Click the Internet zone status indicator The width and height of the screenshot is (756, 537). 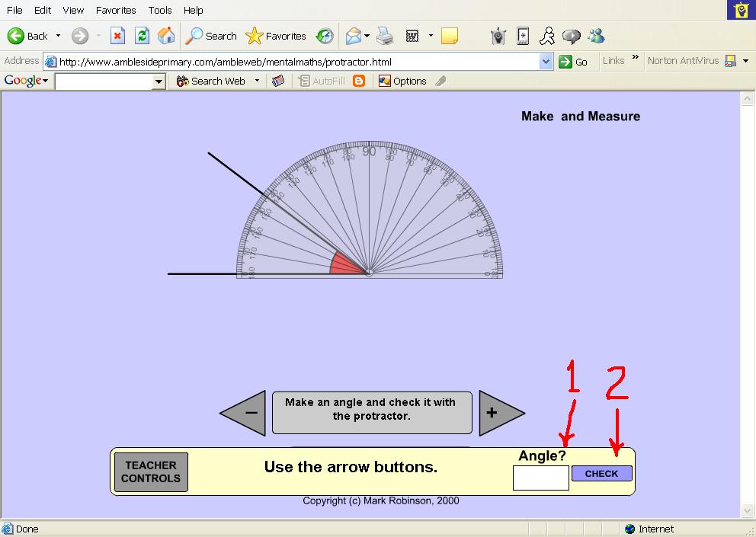(x=649, y=529)
